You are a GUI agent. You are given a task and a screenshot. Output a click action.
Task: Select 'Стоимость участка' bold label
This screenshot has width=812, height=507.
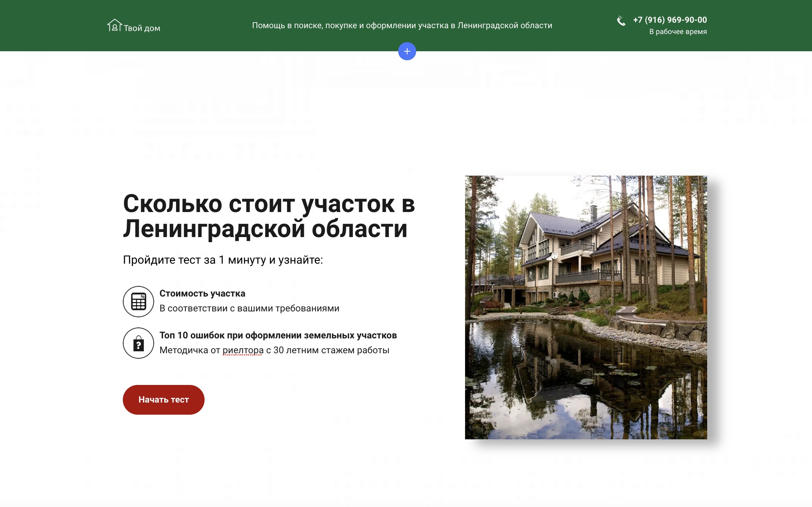(x=202, y=293)
